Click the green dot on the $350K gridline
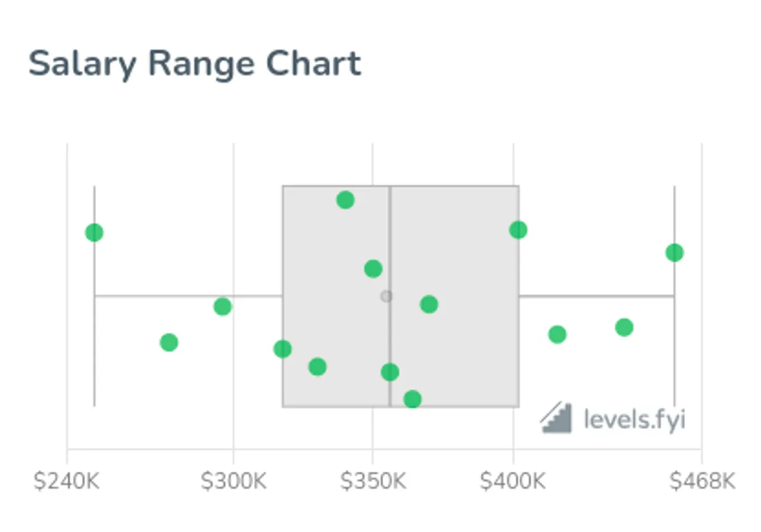The width and height of the screenshot is (761, 532). coord(373,269)
